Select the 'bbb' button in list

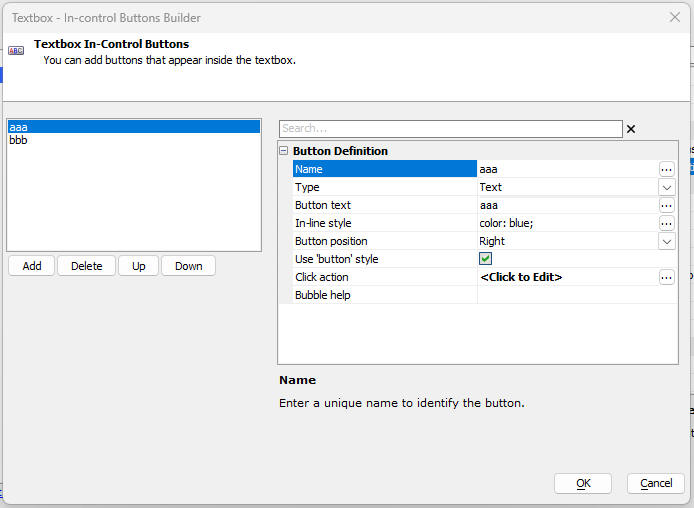tap(134, 140)
